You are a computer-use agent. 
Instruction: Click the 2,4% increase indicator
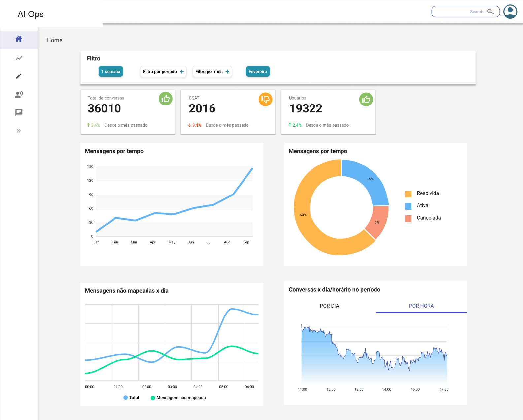(295, 125)
